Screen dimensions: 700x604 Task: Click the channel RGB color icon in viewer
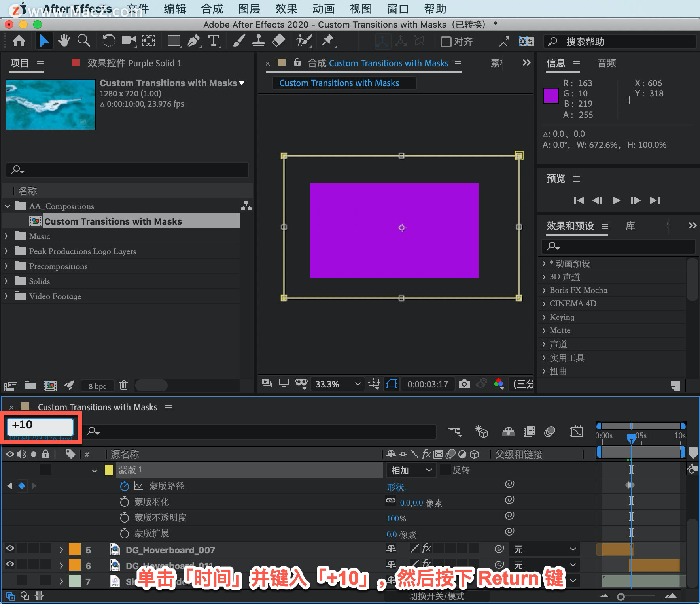coord(499,383)
